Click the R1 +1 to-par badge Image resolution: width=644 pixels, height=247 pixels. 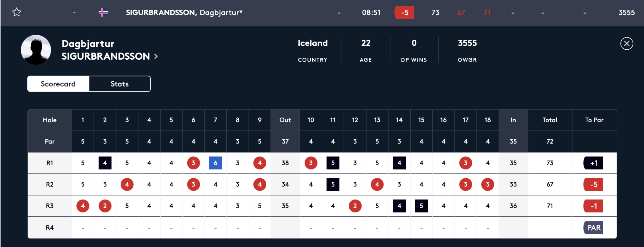pyautogui.click(x=593, y=163)
